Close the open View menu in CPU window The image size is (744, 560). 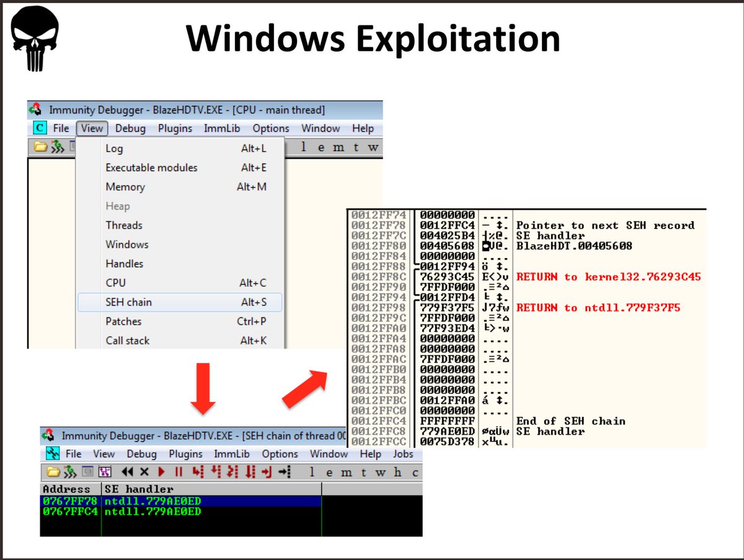pos(92,128)
